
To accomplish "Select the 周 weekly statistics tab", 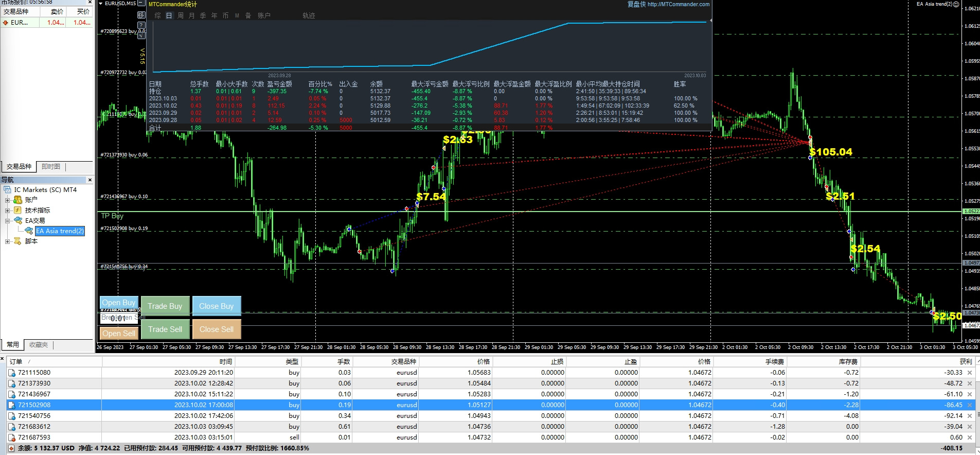I will [x=181, y=15].
